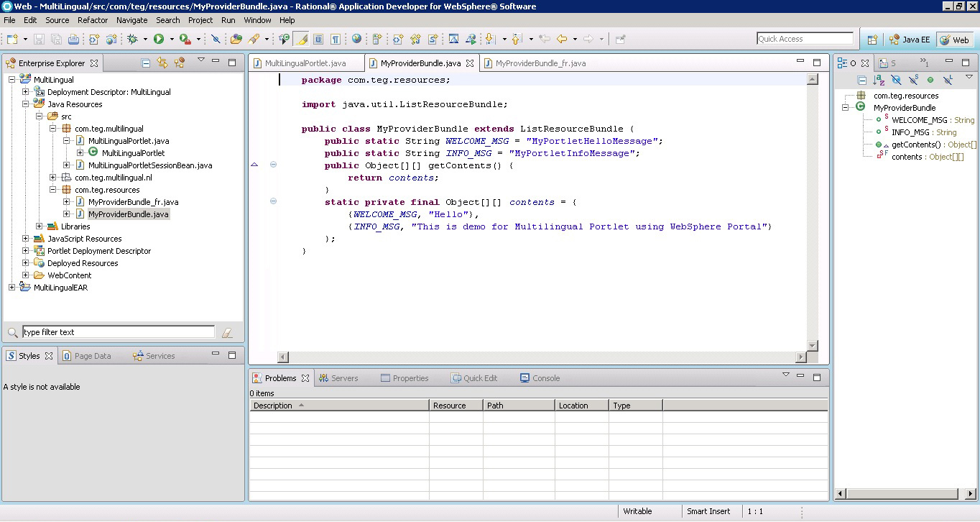Screen dimensions: 980x522
Task: Click the Save icon in toolbar
Action: 39,39
